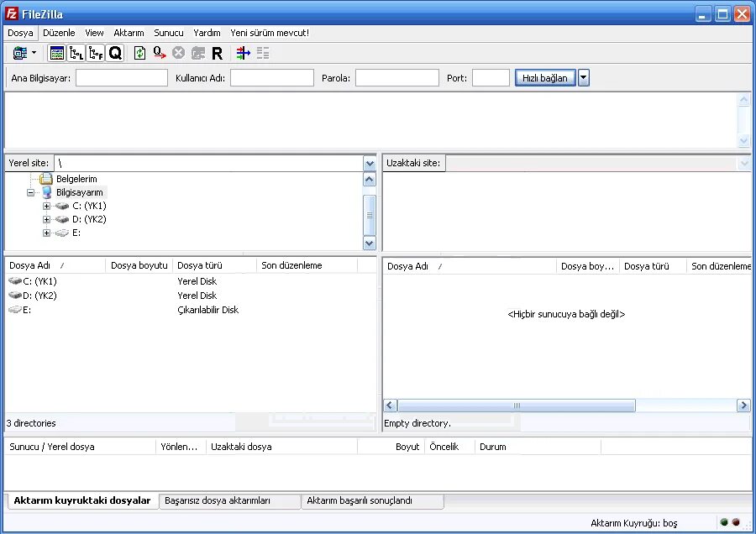Select the E: drive in the local tree

pos(76,233)
